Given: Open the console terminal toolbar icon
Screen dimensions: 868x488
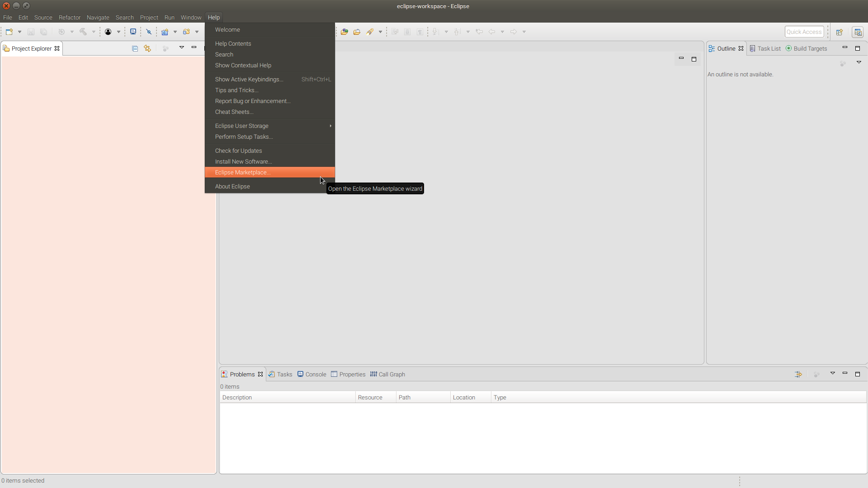Looking at the screenshot, I should [133, 32].
